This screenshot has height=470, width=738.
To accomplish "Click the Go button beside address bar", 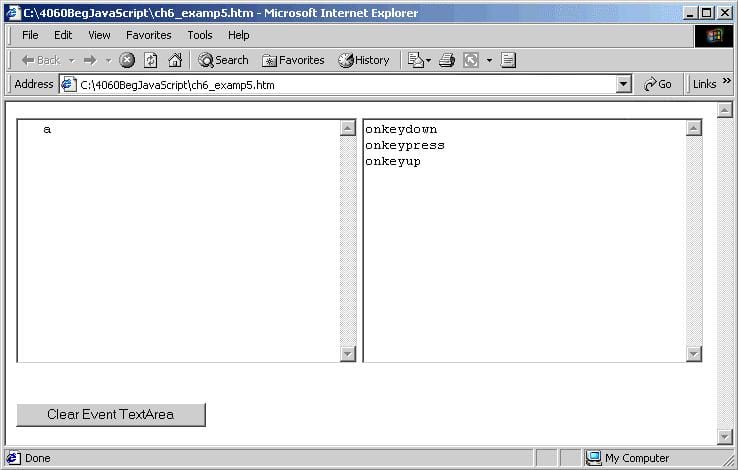I will [x=658, y=85].
